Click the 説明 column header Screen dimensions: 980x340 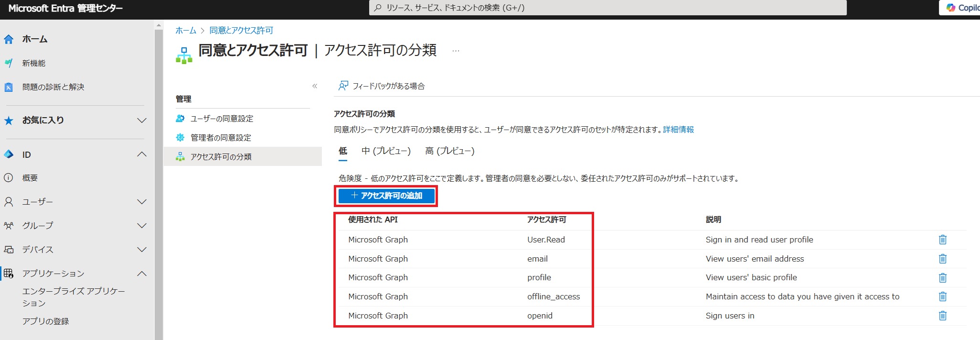[714, 219]
